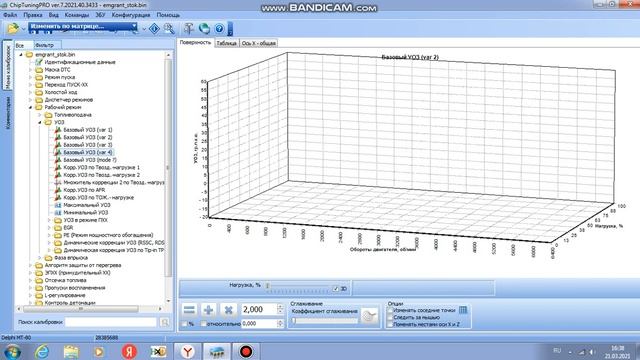Click the blue diamond info toolbar icon
The image size is (640, 360).
tap(154, 29)
